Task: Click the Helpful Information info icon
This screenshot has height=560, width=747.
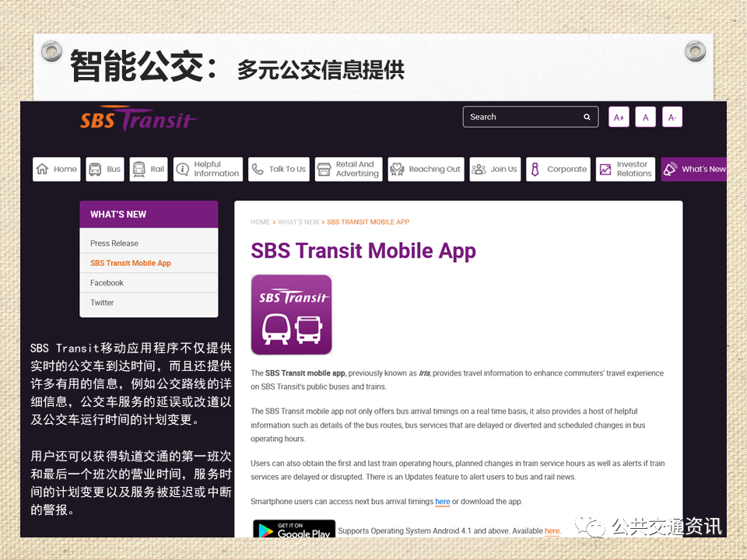Action: [182, 169]
